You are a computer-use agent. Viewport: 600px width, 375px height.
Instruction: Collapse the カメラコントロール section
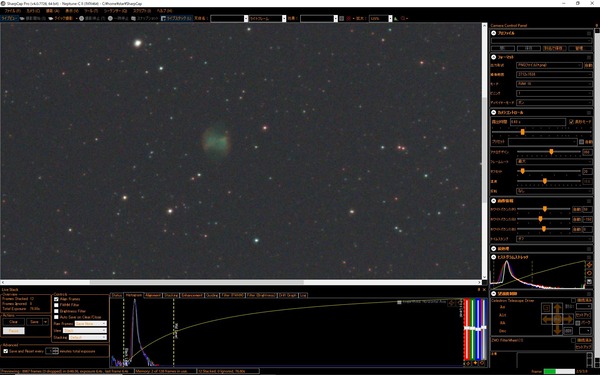click(494, 112)
